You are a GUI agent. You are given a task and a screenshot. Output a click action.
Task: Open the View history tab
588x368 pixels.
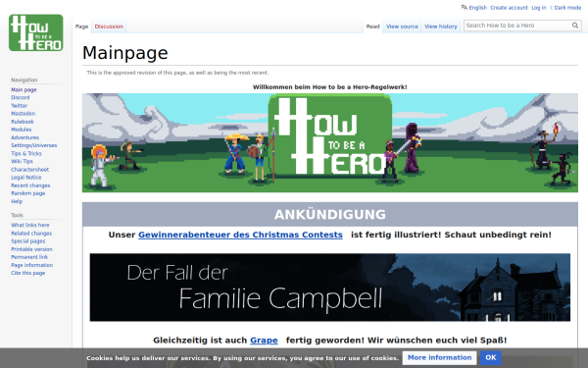point(441,26)
